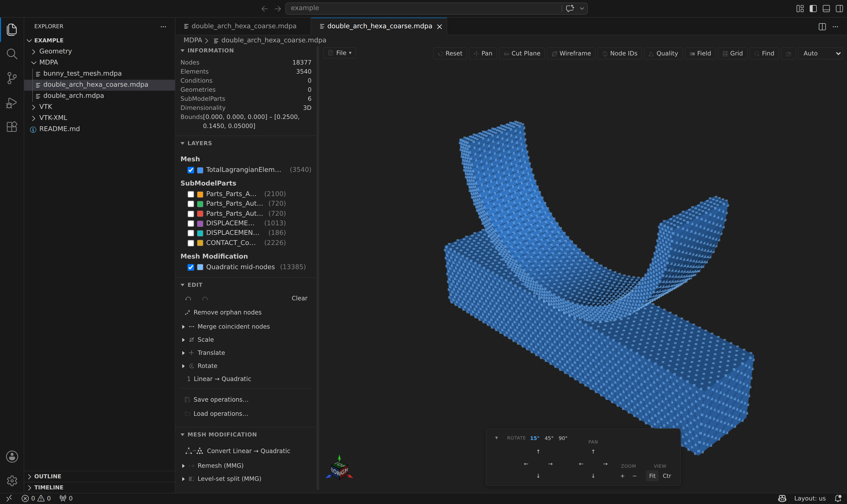
Task: Open the Field tool
Action: click(700, 53)
